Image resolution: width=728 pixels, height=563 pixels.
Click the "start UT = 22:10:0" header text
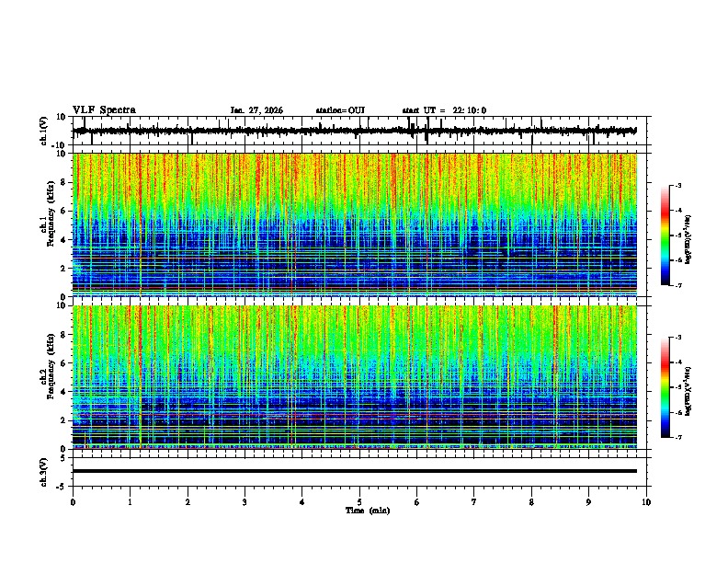click(444, 110)
